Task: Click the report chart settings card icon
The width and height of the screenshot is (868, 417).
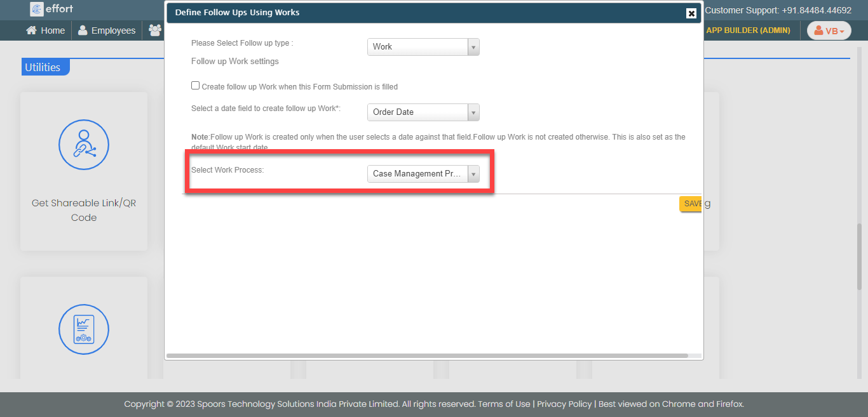Action: 84,329
